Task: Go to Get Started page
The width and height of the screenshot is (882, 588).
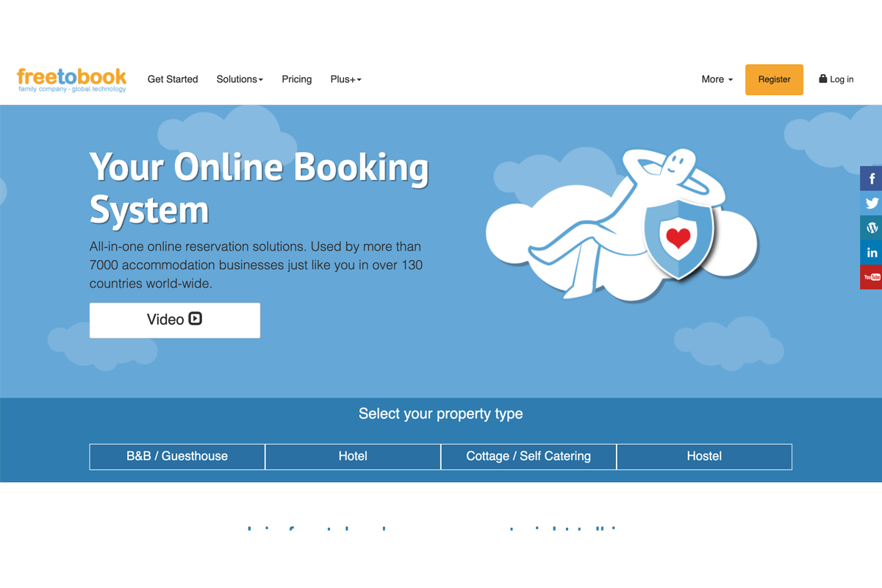Action: [x=173, y=79]
